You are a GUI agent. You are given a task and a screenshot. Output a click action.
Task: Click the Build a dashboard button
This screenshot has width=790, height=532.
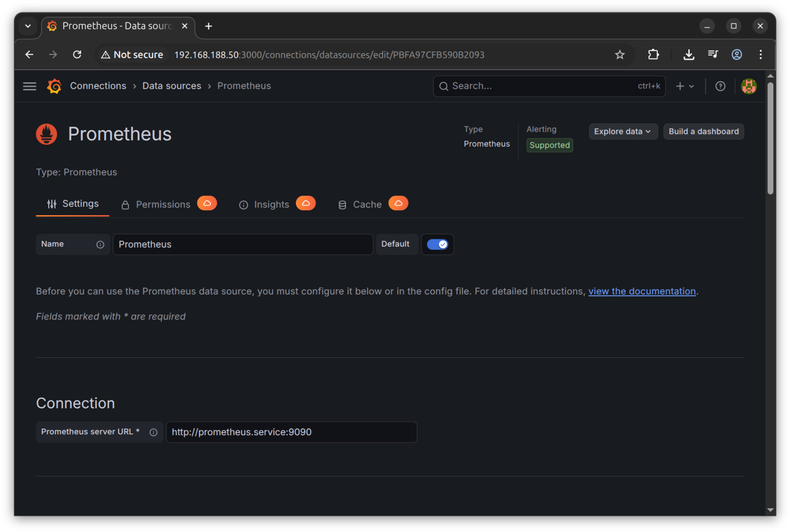[x=704, y=132]
